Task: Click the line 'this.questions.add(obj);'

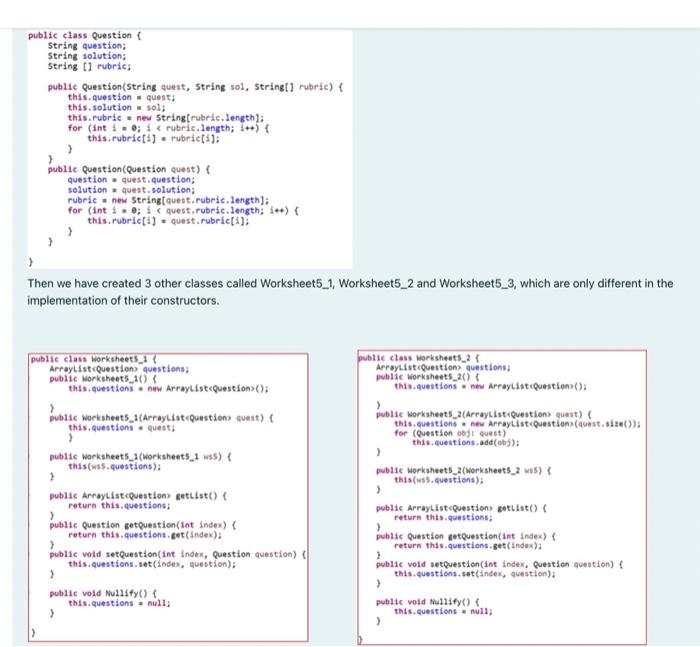Action: [x=466, y=442]
